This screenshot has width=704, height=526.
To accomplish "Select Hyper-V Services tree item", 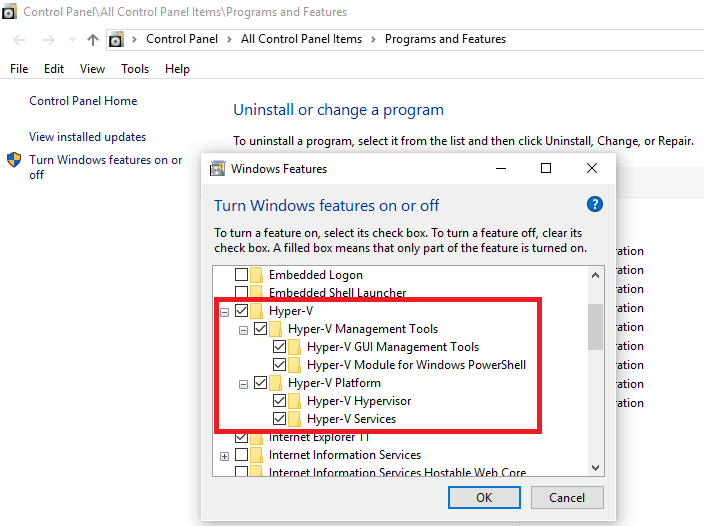I will 351,418.
